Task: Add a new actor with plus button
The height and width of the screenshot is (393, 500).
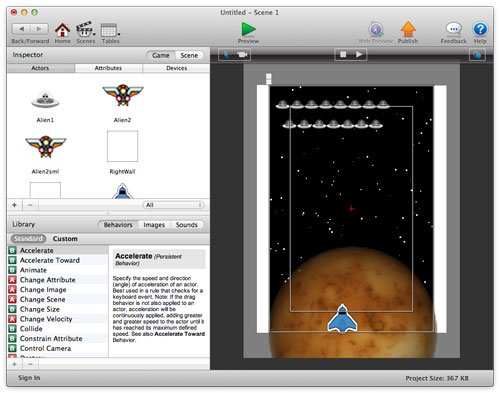Action: pyautogui.click(x=14, y=205)
